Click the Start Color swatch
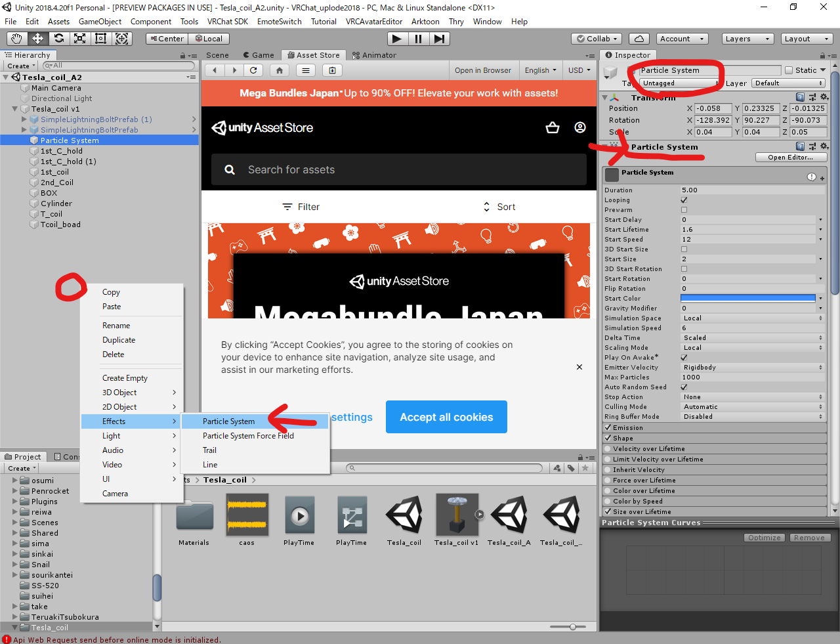This screenshot has height=644, width=840. coord(748,299)
